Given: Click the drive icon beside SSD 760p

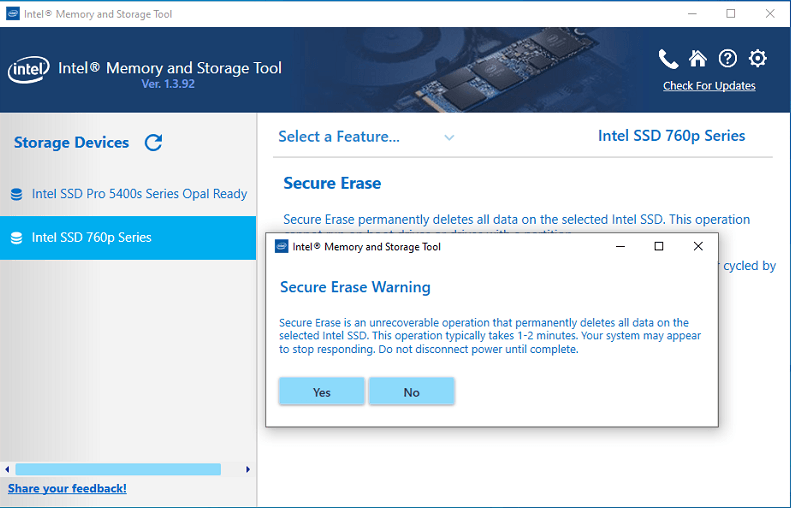Looking at the screenshot, I should (16, 238).
